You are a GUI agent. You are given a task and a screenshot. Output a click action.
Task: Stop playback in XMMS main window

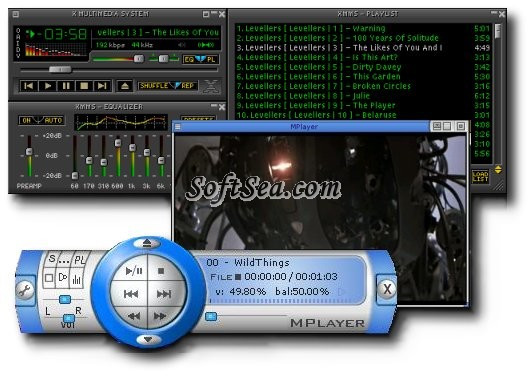click(84, 86)
